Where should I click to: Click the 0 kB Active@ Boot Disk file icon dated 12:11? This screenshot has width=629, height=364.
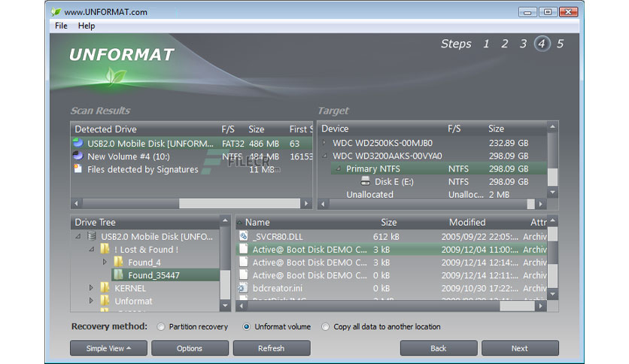[244, 275]
